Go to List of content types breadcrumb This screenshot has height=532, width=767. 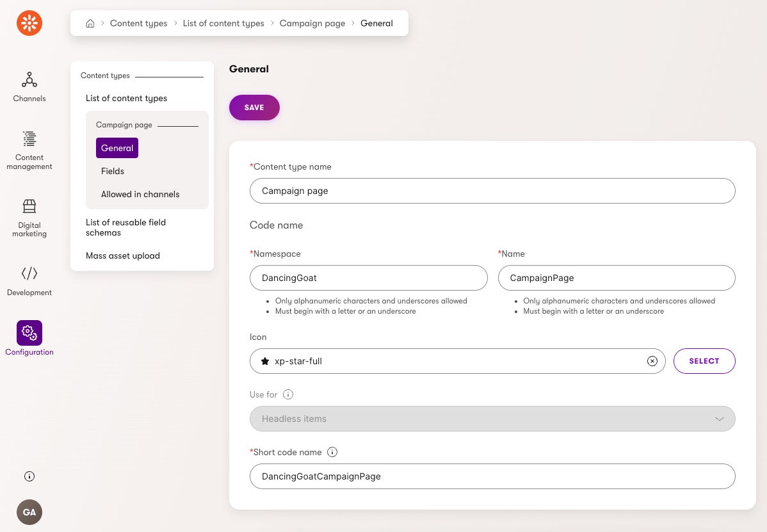point(223,24)
